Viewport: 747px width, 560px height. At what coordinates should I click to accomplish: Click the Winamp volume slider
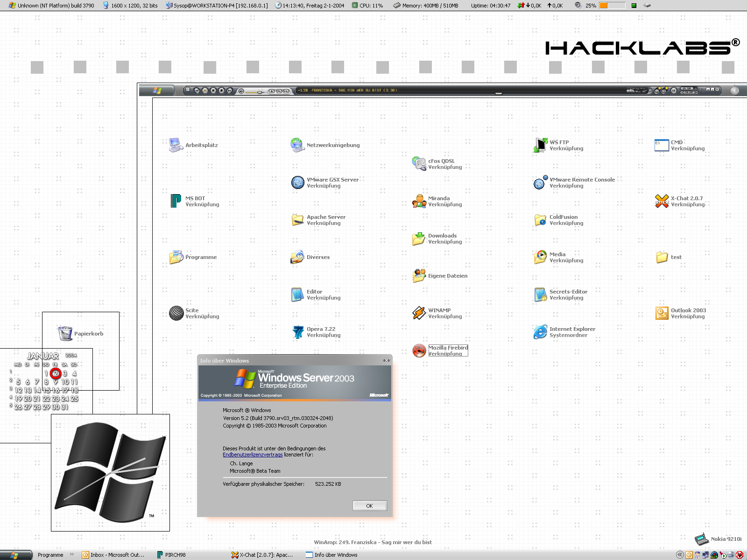click(255, 91)
